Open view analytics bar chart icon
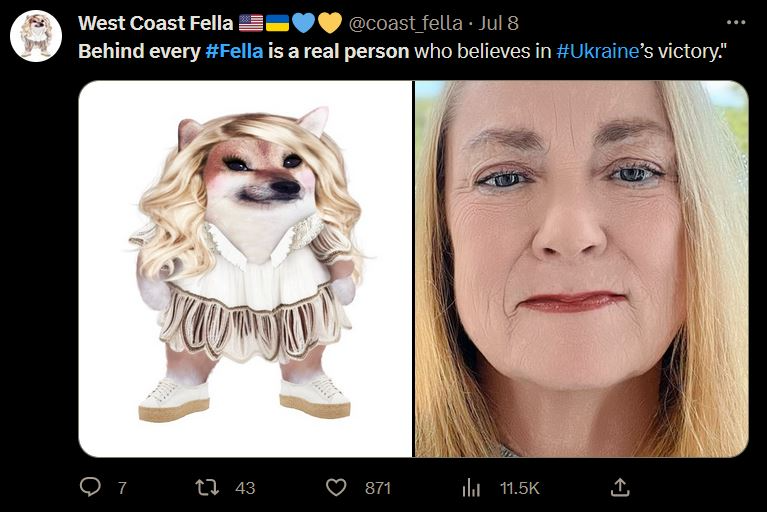The height and width of the screenshot is (512, 767). (x=471, y=487)
